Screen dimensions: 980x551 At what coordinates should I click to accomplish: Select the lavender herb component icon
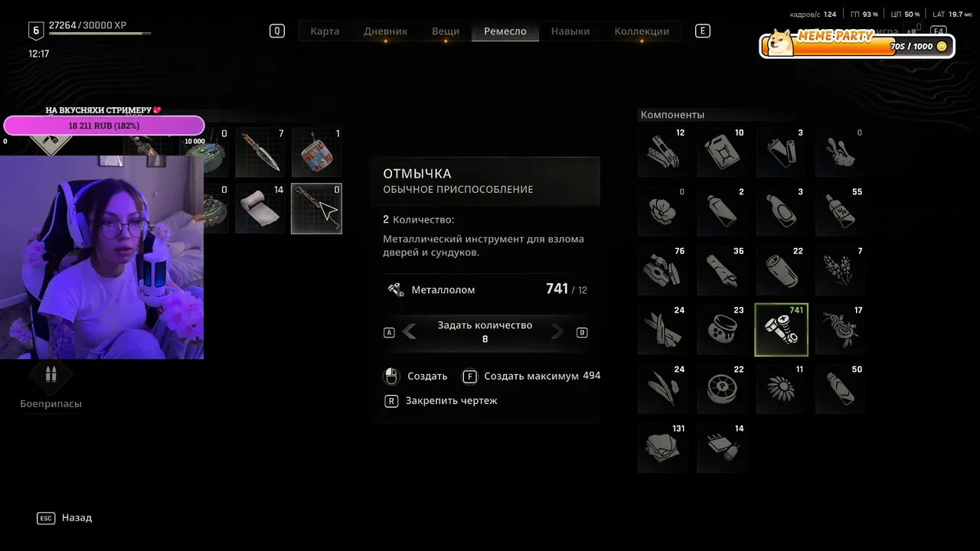[x=840, y=270]
